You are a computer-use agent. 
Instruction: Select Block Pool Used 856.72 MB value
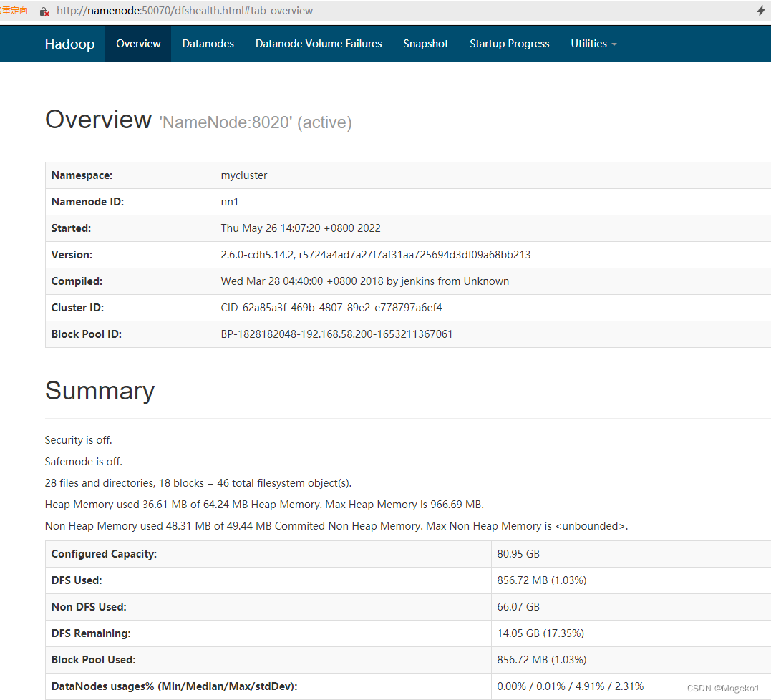pyautogui.click(x=542, y=661)
